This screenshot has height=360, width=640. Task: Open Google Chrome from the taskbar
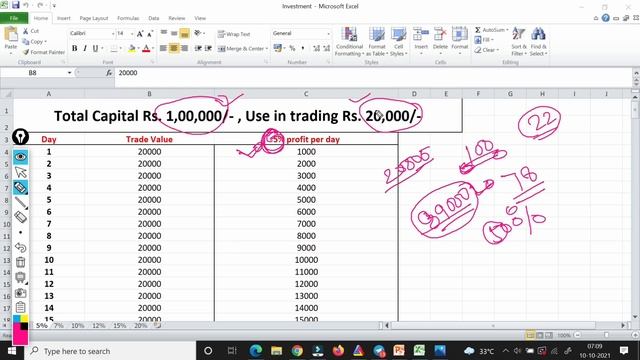(x=297, y=351)
